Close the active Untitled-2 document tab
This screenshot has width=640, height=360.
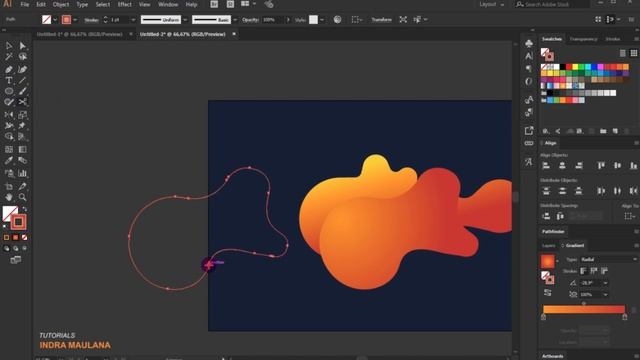234,34
